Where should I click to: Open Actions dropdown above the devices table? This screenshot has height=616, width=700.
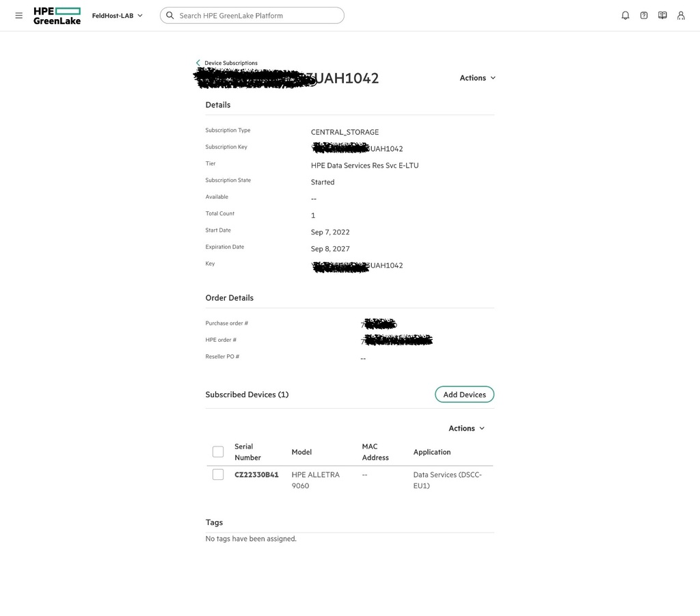click(x=466, y=428)
